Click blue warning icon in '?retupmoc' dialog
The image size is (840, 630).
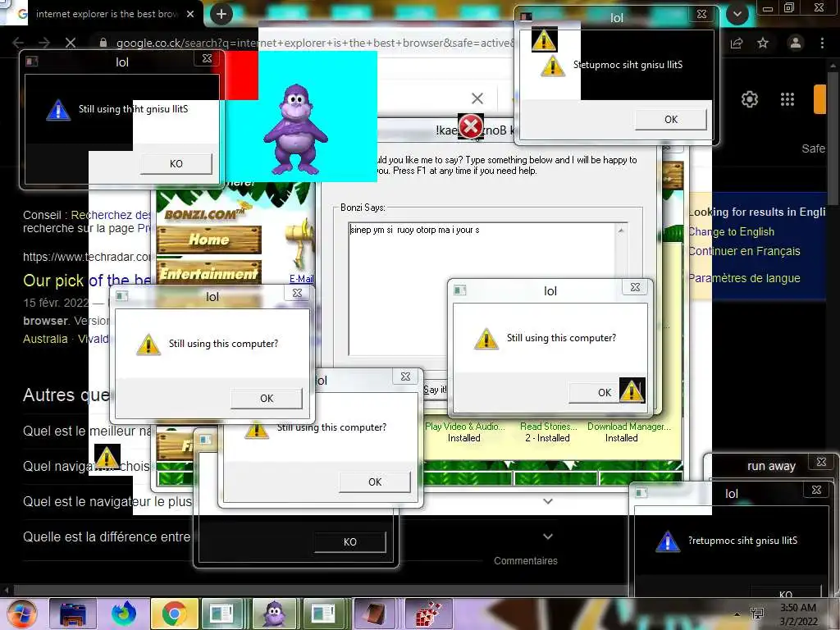point(668,541)
